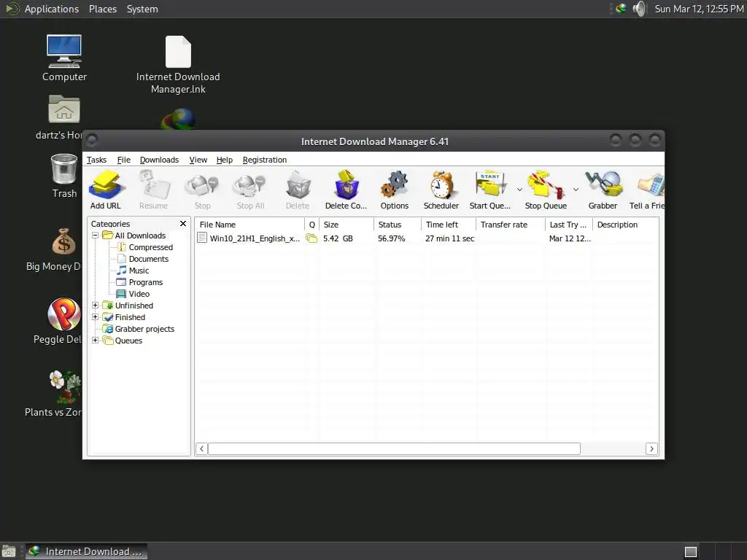Open the Tasks menu
The height and width of the screenshot is (560, 747).
(96, 160)
